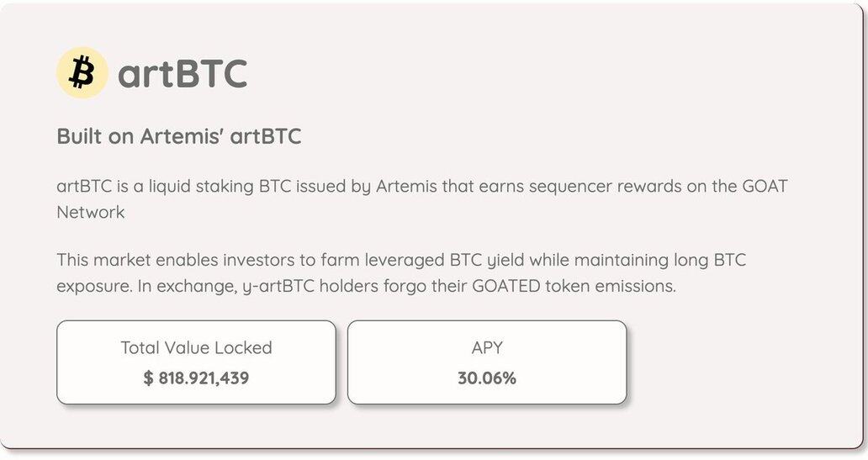Click the word "Artemis" in the description
Image resolution: width=868 pixels, height=460 pixels.
(x=406, y=186)
